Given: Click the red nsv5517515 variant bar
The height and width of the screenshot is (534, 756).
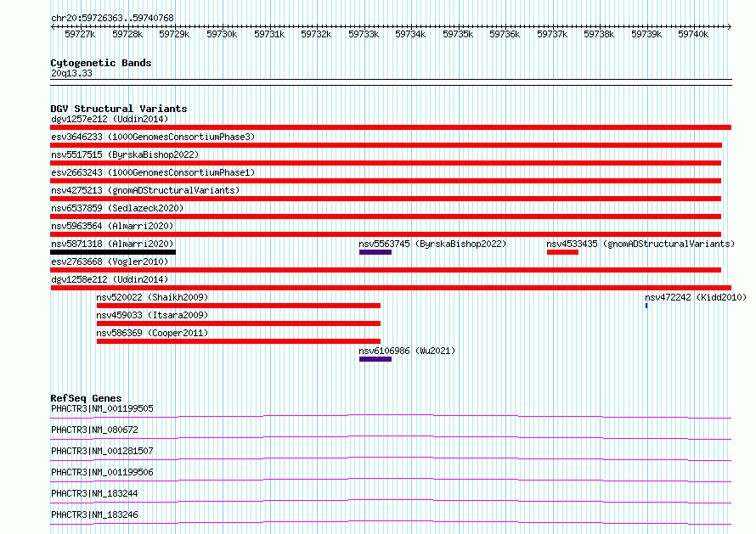Looking at the screenshot, I should click(386, 163).
